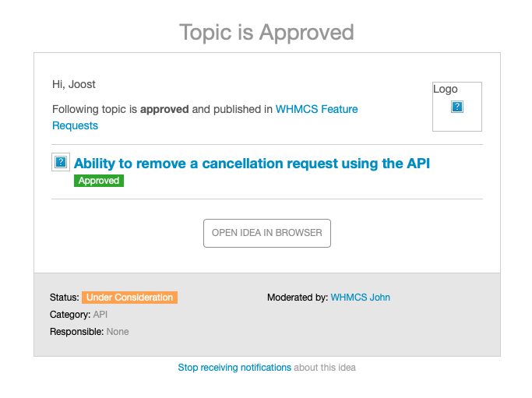This screenshot has width=532, height=398.
Task: Click the "Topic is Approved" heading
Action: pyautogui.click(x=266, y=33)
